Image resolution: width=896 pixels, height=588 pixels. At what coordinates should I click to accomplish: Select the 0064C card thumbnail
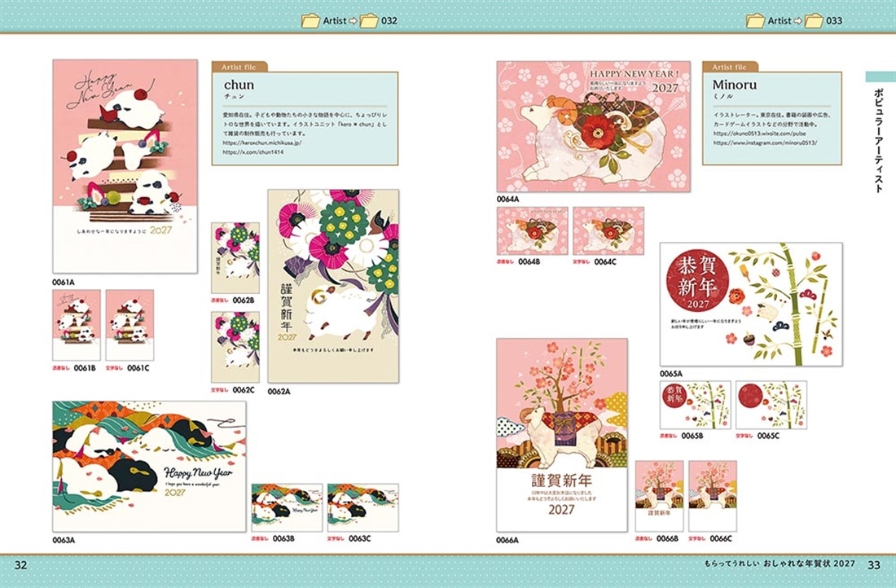click(608, 230)
